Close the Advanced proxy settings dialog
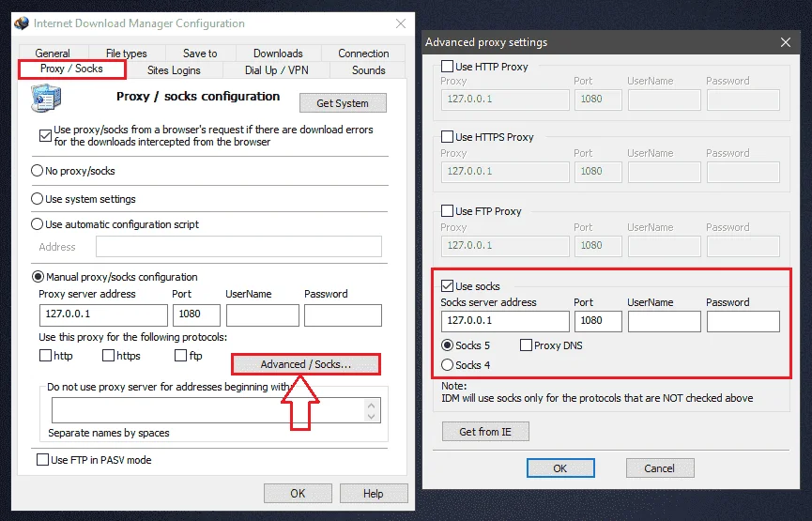This screenshot has width=812, height=521. pos(786,42)
